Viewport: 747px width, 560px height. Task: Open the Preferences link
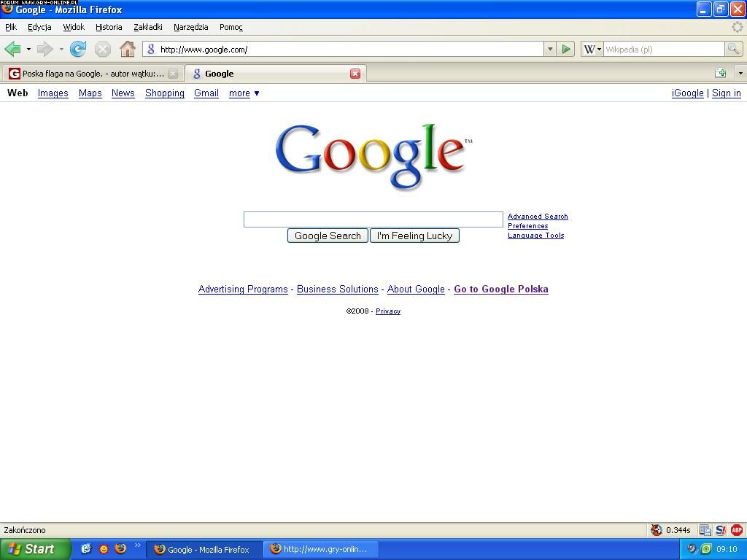tap(528, 226)
